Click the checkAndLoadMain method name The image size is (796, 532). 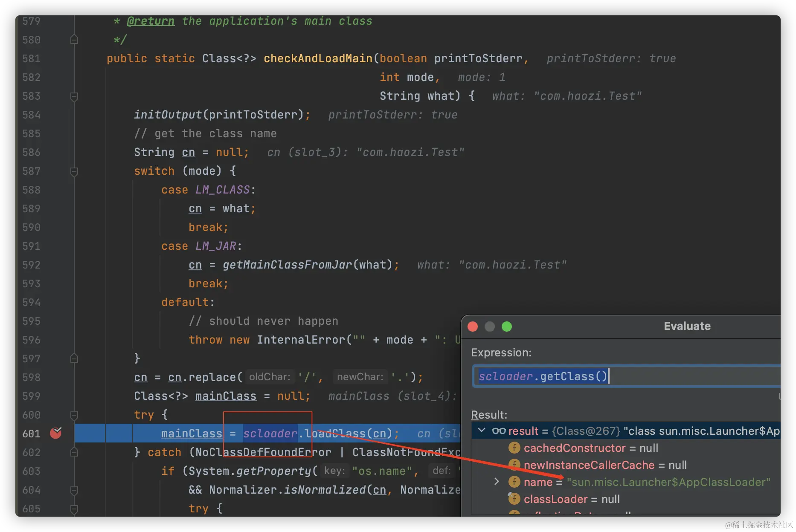[x=318, y=58]
